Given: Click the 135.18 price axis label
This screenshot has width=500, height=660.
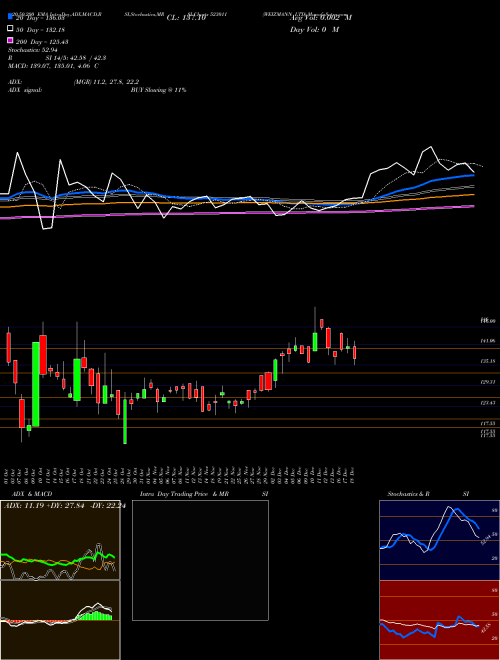Looking at the screenshot, I should point(488,361).
